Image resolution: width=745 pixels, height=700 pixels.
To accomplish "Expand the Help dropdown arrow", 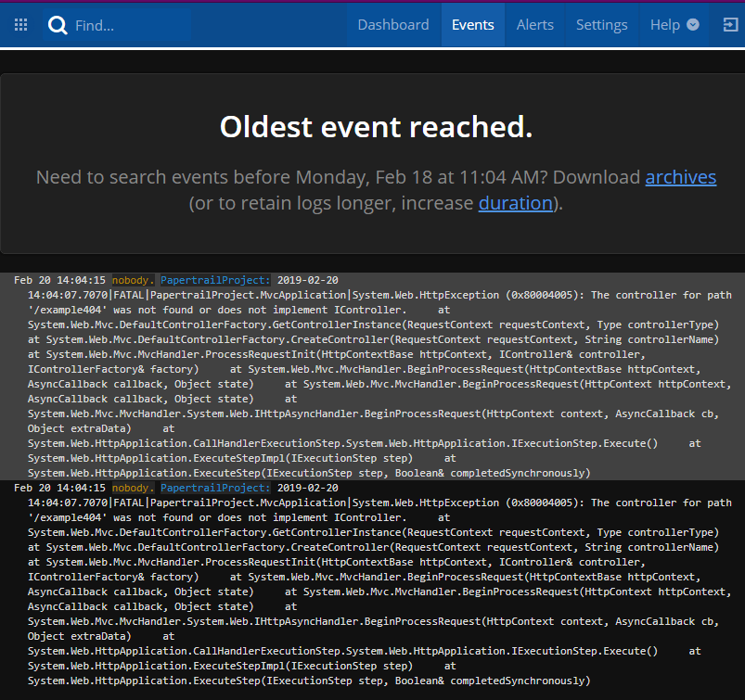I will coord(693,25).
